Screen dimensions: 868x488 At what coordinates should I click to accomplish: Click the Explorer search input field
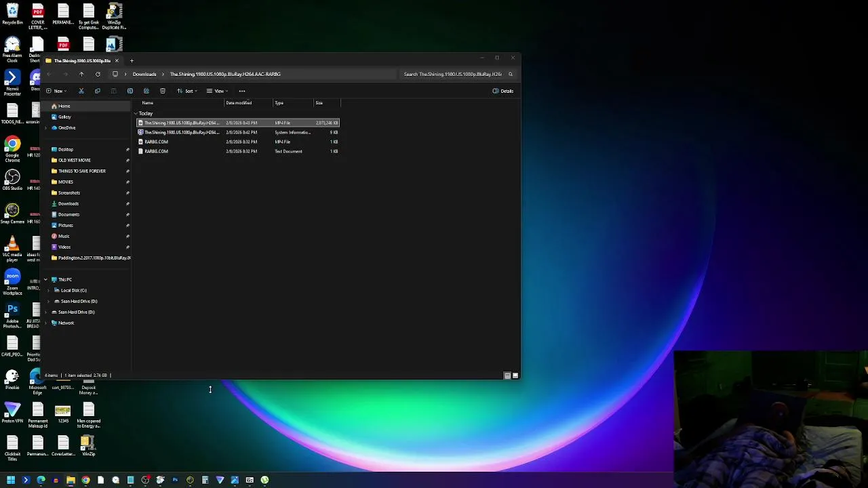click(x=454, y=74)
